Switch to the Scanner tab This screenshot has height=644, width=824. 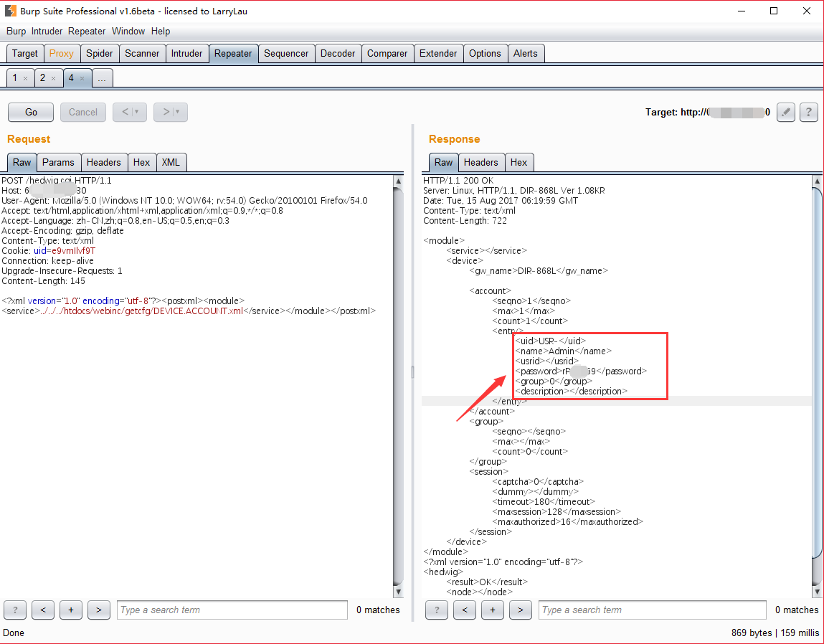(142, 54)
